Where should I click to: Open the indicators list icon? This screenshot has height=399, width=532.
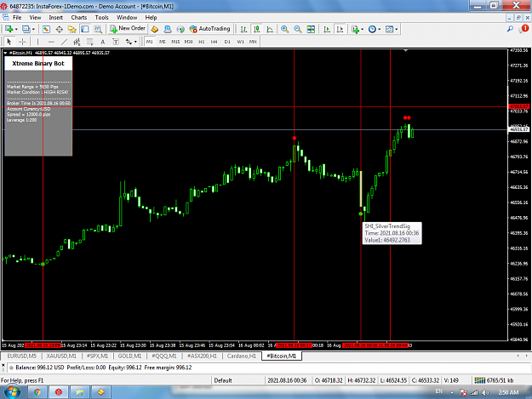click(355, 29)
